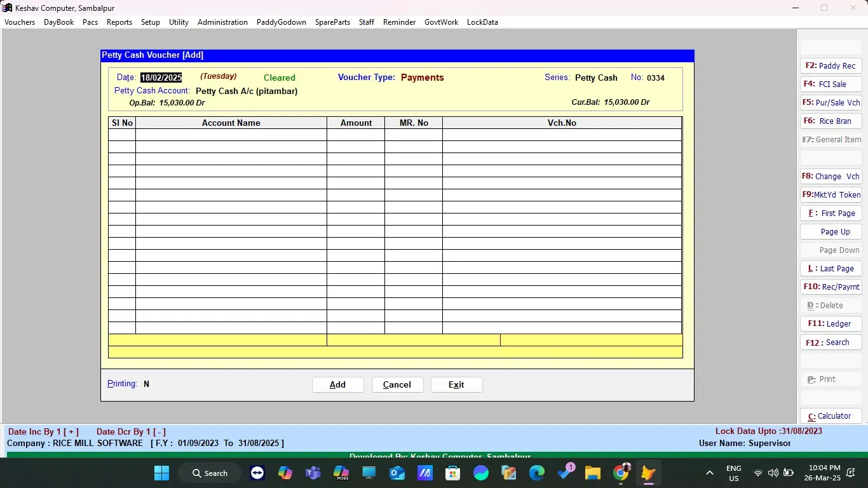The image size is (868, 488).
Task: Click the Page Up button
Action: pyautogui.click(x=831, y=232)
